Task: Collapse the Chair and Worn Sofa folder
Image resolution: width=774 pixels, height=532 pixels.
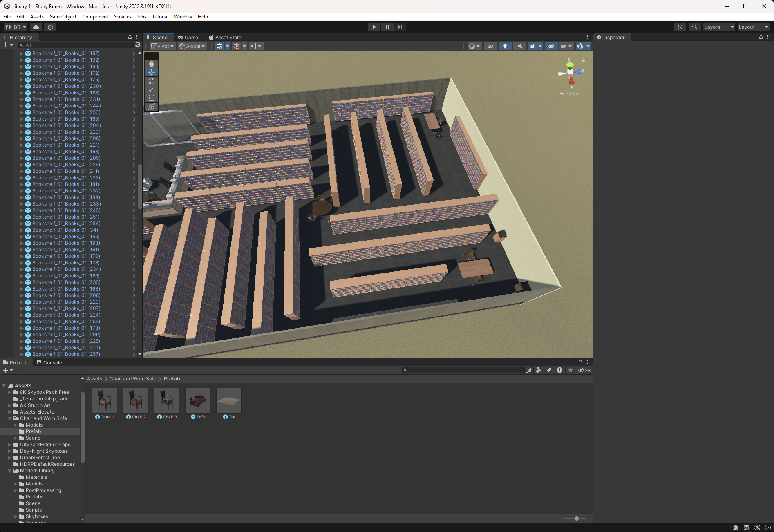Action: tap(10, 418)
